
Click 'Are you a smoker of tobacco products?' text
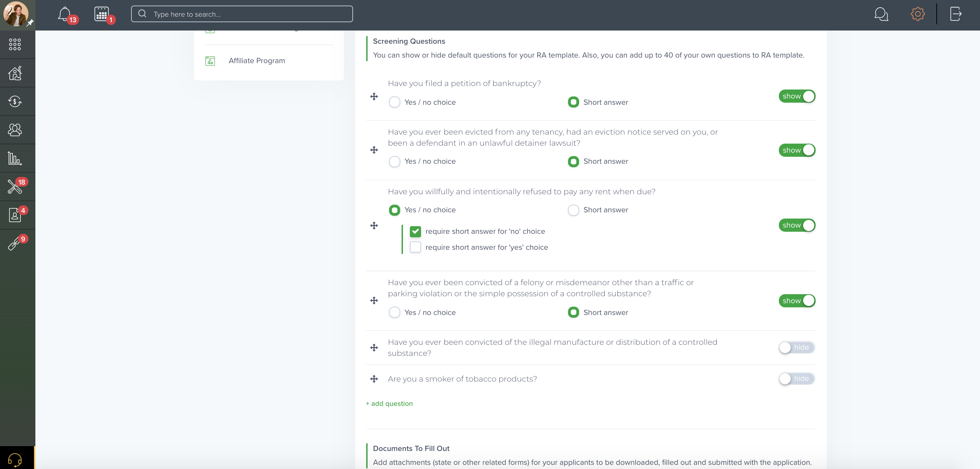pyautogui.click(x=462, y=379)
